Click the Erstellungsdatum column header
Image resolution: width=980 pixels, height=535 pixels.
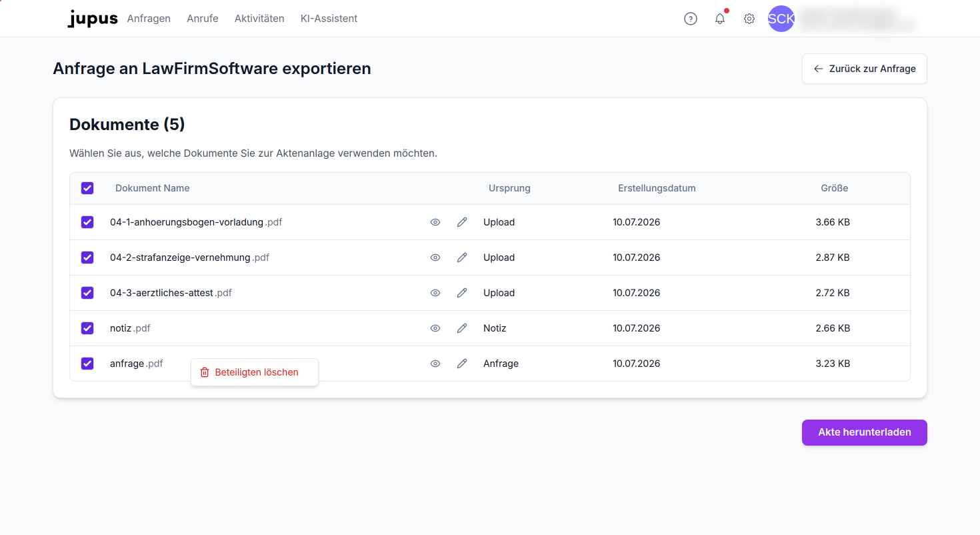pos(657,188)
